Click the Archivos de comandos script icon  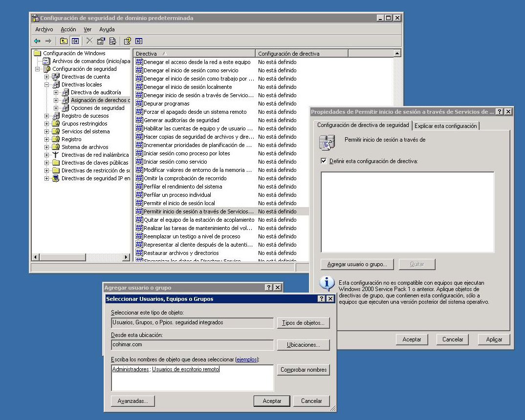pos(46,61)
